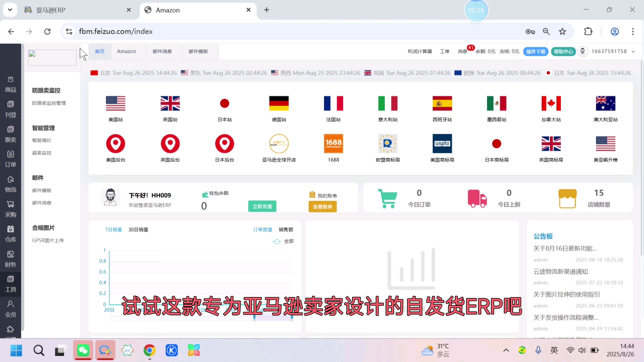Click the chart zoom slider right handle
Image resolution: width=644 pixels, height=362 pixels.
pos(292,318)
